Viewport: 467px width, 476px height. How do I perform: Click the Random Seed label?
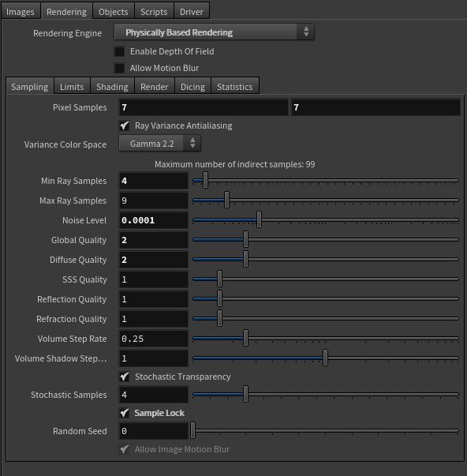[x=80, y=431]
